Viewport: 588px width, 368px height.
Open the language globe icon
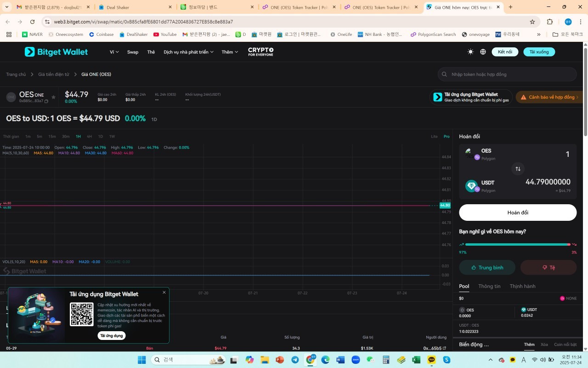point(483,52)
